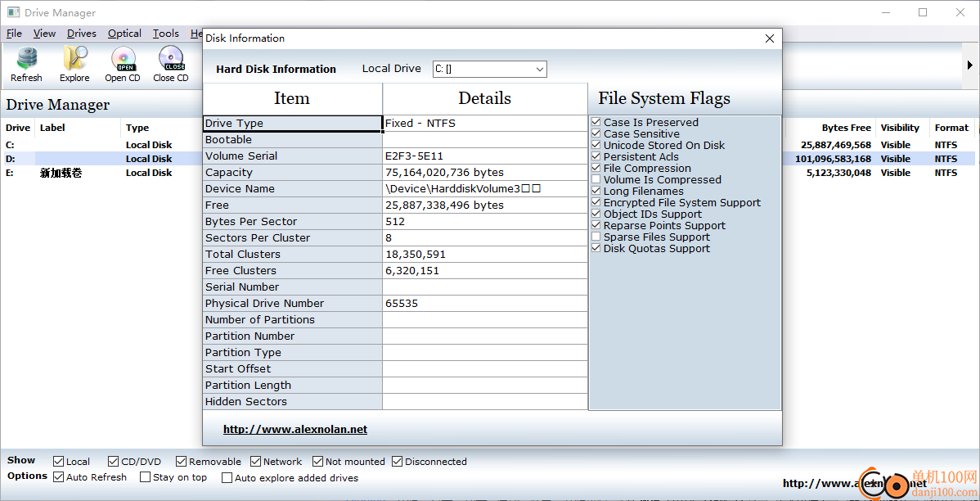The height and width of the screenshot is (501, 980).
Task: Enable Auto explore added drives
Action: tap(227, 478)
